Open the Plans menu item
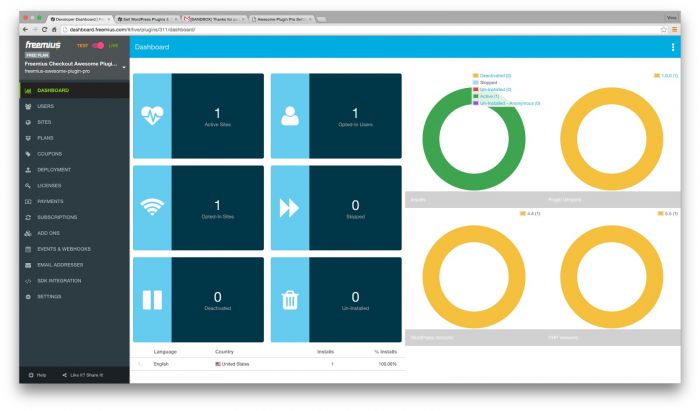 (x=74, y=138)
